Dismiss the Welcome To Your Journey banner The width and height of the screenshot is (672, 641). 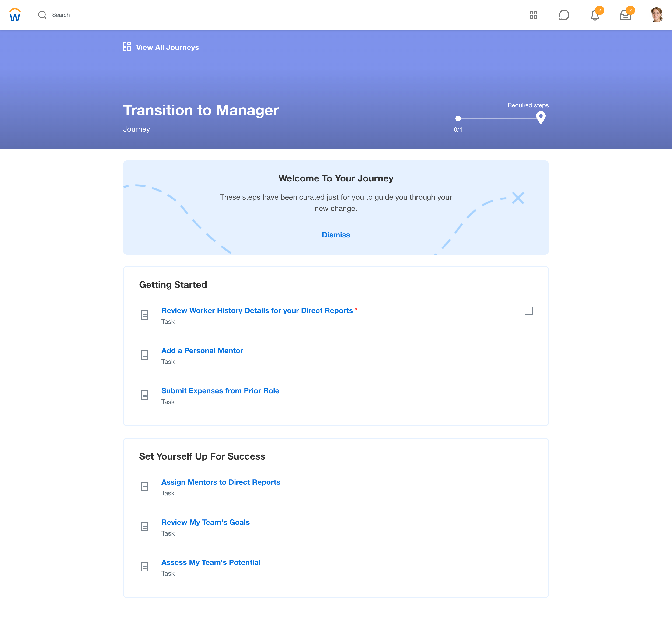pos(336,235)
